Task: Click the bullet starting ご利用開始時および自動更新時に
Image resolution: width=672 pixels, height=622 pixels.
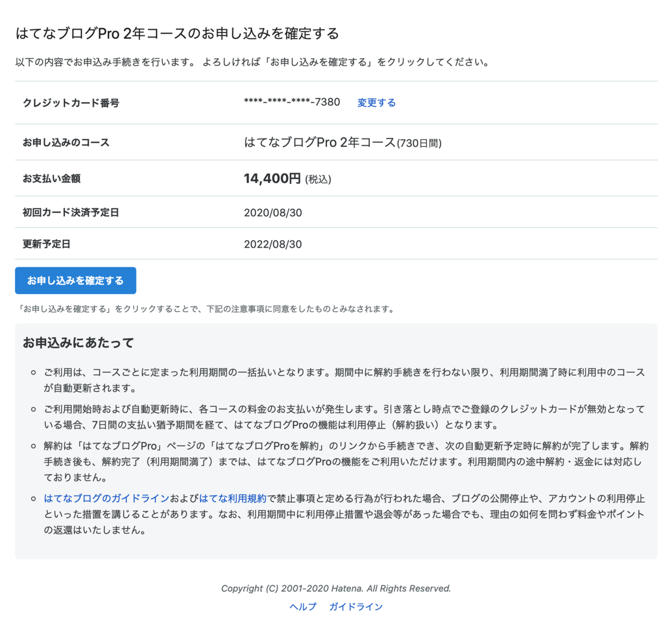Action: coord(344,417)
